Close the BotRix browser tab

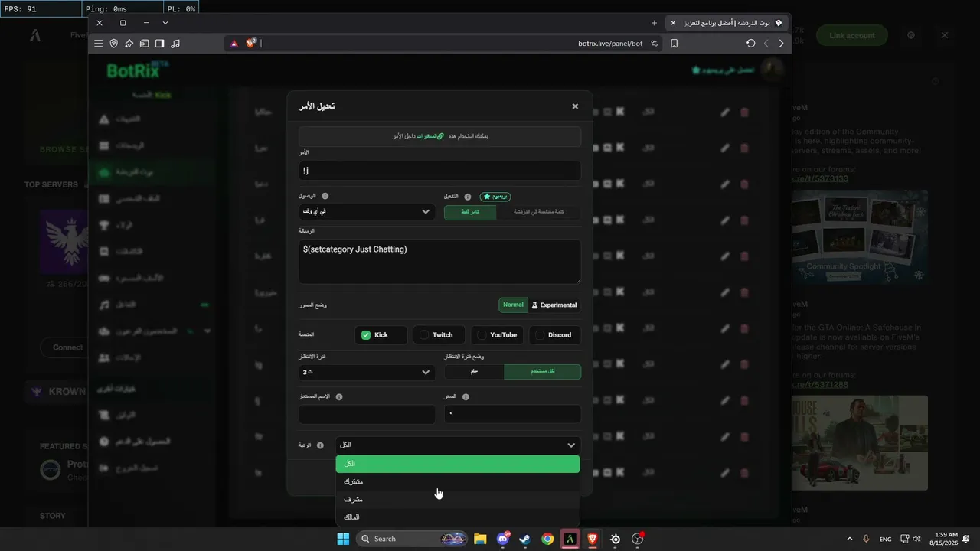(673, 23)
